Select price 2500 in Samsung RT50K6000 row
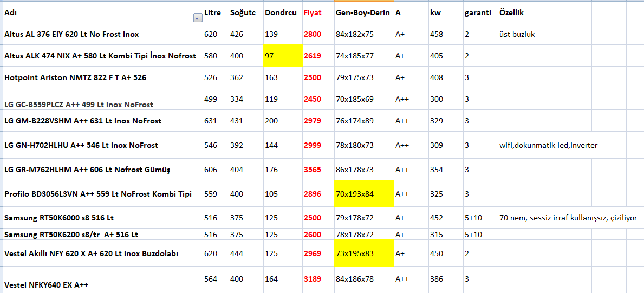 318,218
